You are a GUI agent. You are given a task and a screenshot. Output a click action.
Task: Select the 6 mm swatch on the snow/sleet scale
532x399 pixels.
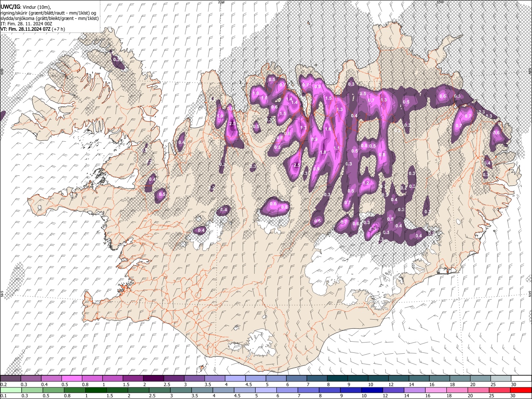click(x=296, y=379)
